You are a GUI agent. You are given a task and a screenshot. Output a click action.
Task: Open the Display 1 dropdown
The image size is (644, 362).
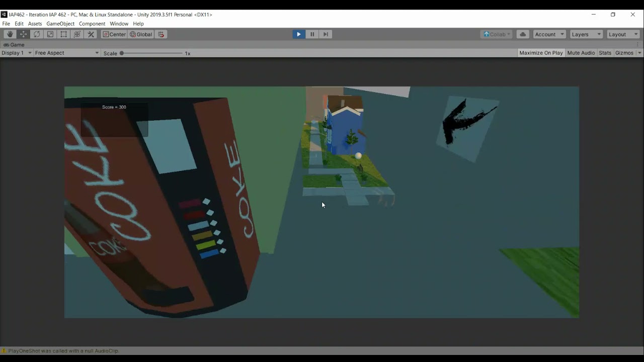point(17,53)
